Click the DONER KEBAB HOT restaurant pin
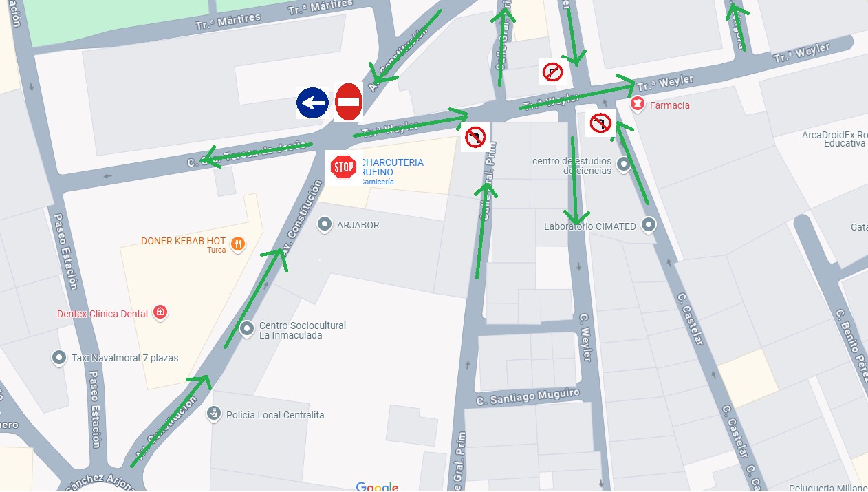 coord(237,244)
